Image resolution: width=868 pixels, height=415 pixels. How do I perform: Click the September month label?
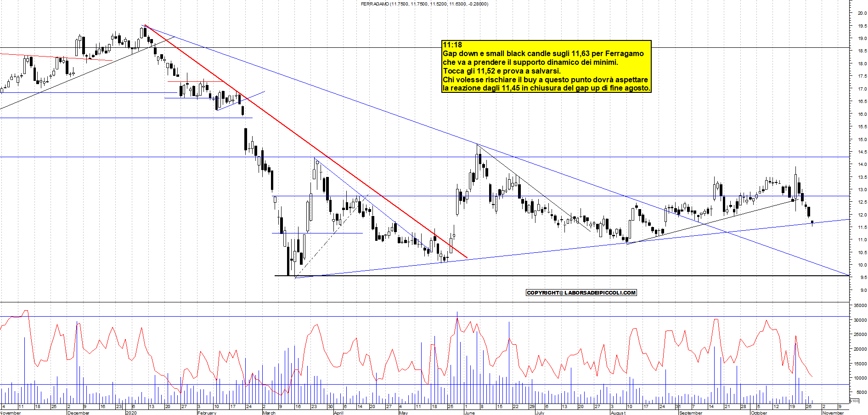pos(690,413)
